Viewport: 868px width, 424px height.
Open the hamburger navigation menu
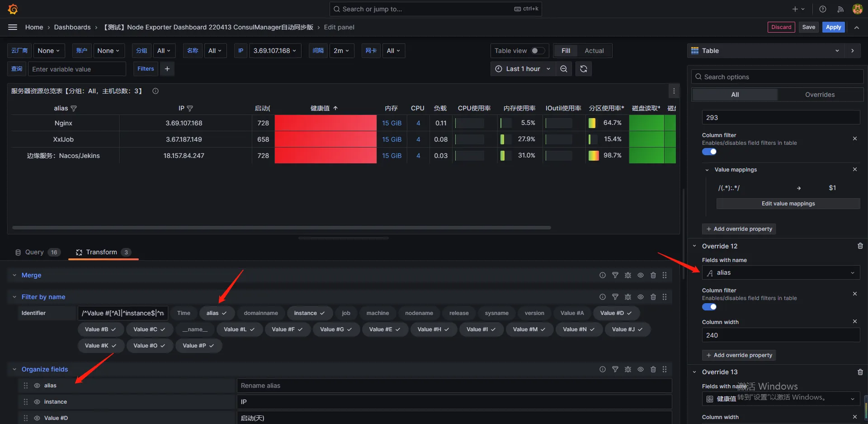point(13,27)
